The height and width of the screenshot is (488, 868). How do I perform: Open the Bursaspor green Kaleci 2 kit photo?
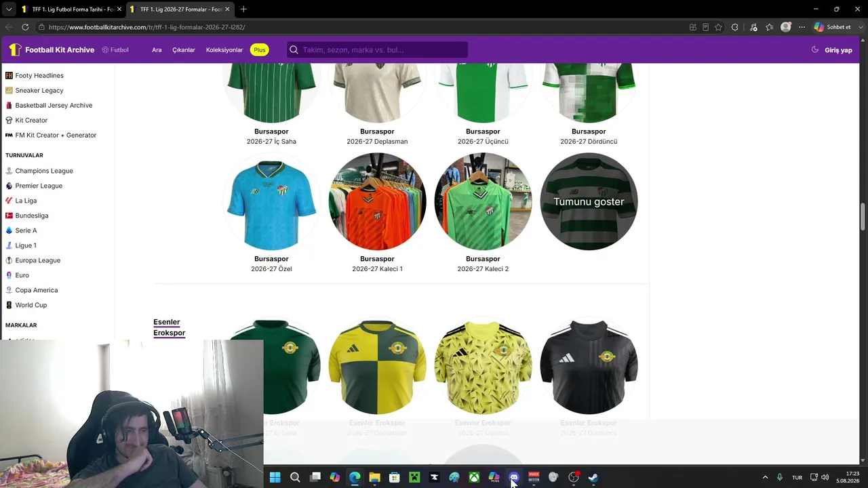pyautogui.click(x=483, y=201)
